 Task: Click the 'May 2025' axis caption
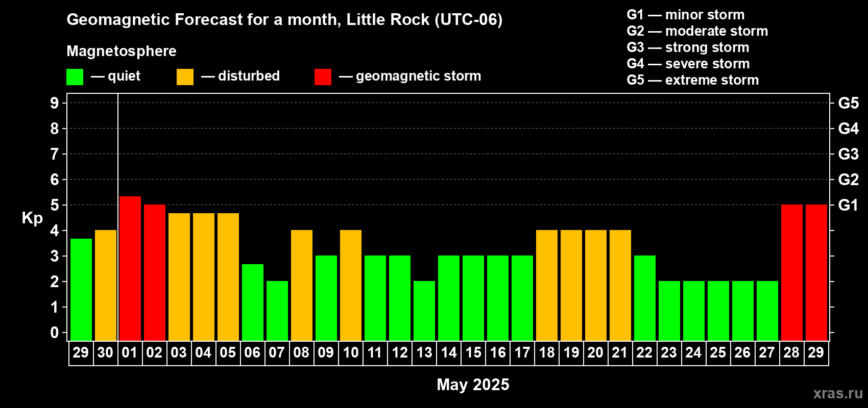tap(473, 385)
